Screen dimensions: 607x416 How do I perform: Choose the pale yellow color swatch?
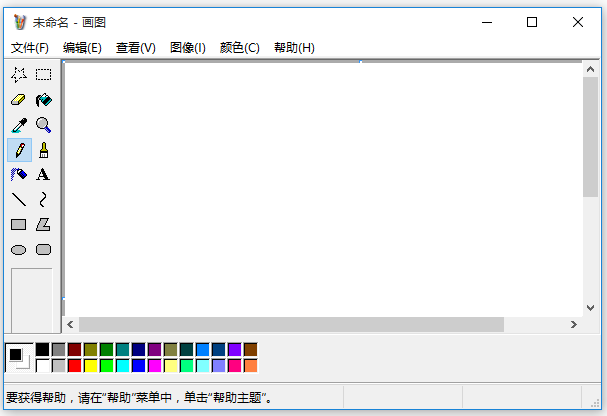pyautogui.click(x=171, y=366)
